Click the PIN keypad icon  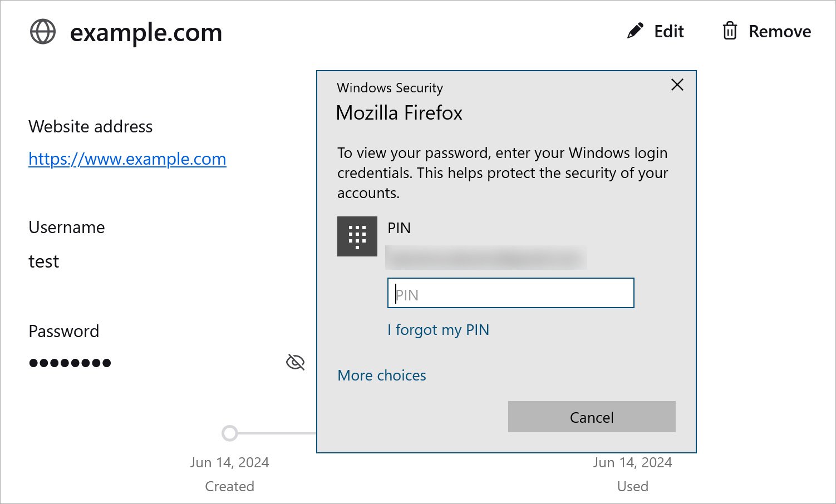357,236
